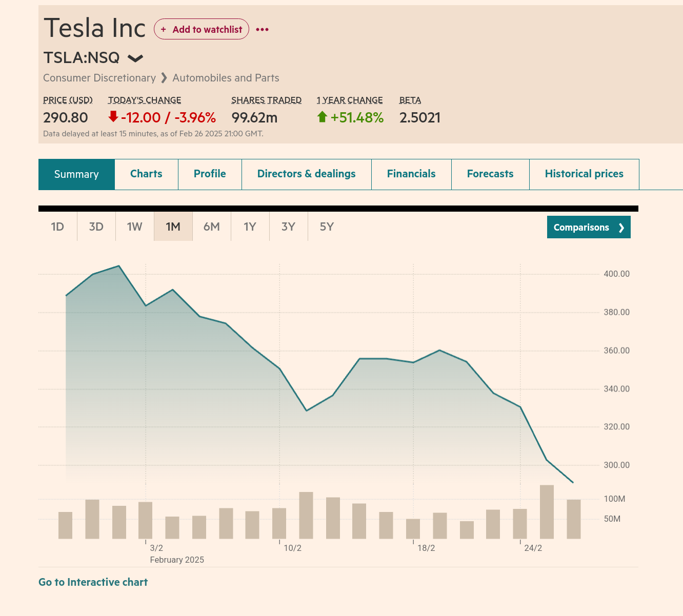683x616 pixels.
Task: Click the tallest volume bar
Action: [547, 511]
